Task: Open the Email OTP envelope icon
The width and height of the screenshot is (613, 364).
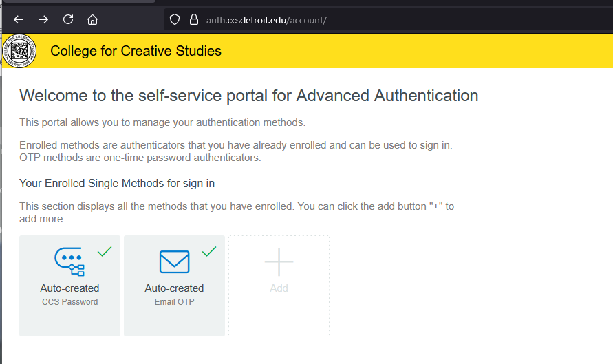Action: coord(174,261)
